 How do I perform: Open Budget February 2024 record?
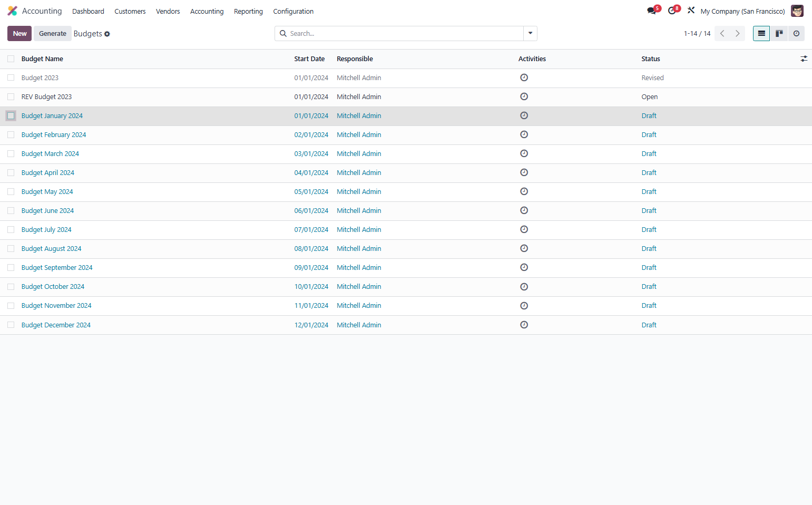(x=54, y=134)
